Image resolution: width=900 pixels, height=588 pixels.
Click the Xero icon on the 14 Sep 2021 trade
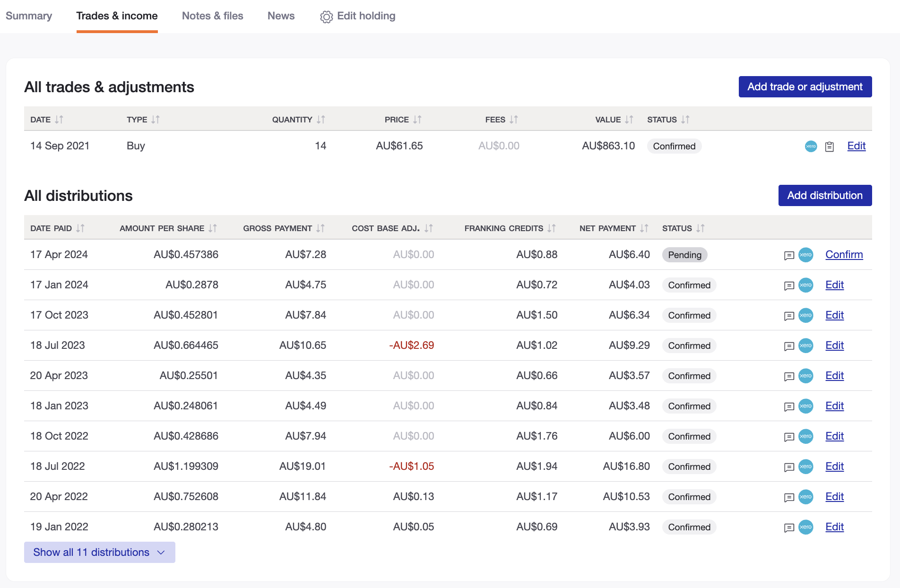[x=811, y=146]
